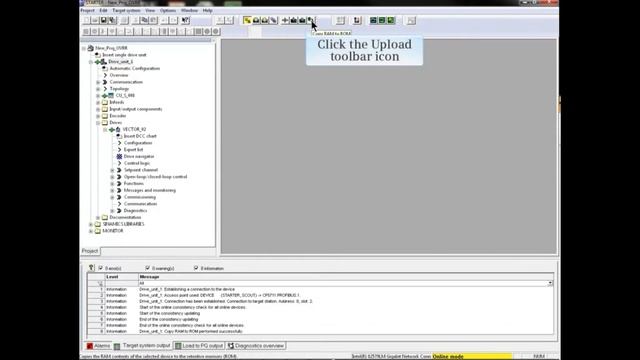Expand the Input/output components folder
Image resolution: width=640 pixels, height=360 pixels.
(98, 109)
